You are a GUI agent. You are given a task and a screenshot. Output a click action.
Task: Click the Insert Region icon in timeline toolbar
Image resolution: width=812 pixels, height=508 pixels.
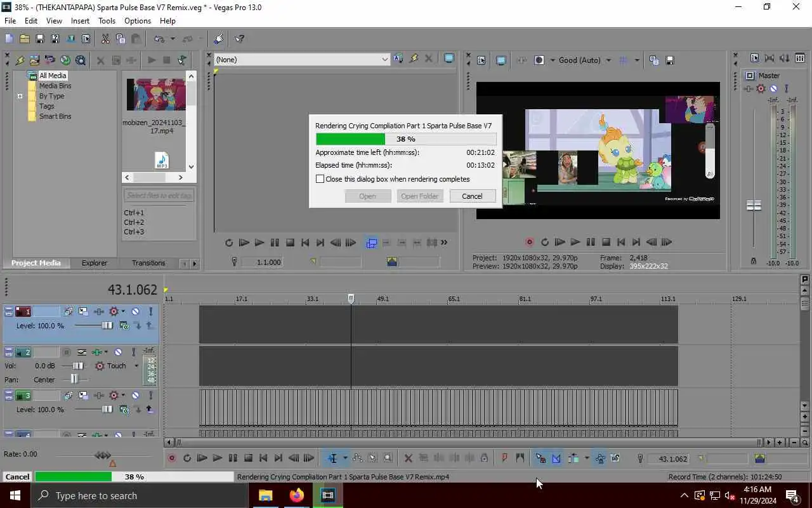[520, 458]
